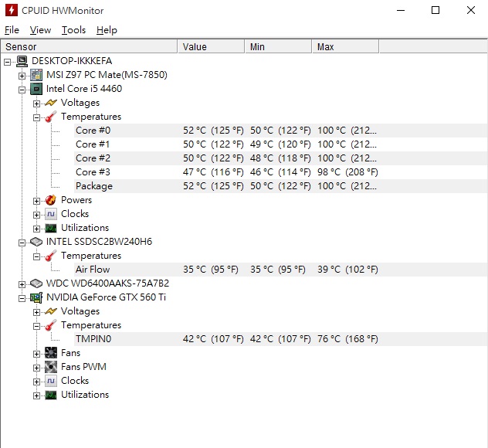Click the Powers flame icon
The image size is (488, 448).
(x=51, y=200)
